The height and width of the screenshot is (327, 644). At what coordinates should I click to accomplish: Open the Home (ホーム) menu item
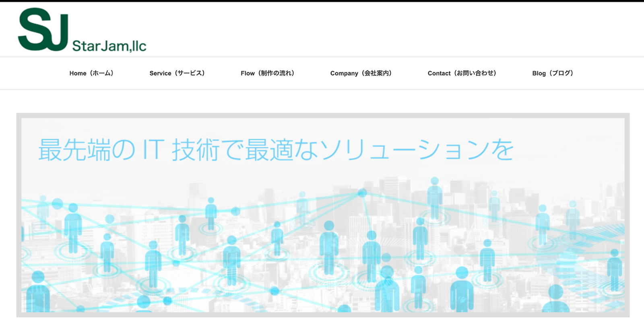(91, 73)
